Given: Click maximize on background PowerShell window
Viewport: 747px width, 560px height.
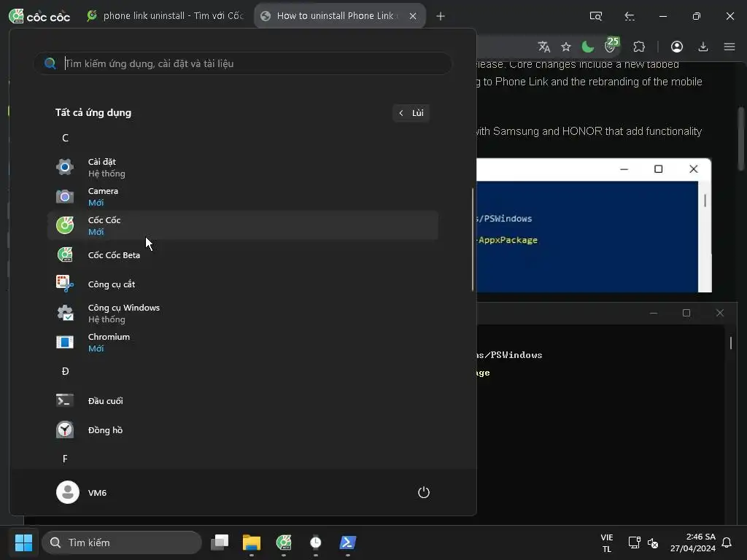Looking at the screenshot, I should [686, 313].
